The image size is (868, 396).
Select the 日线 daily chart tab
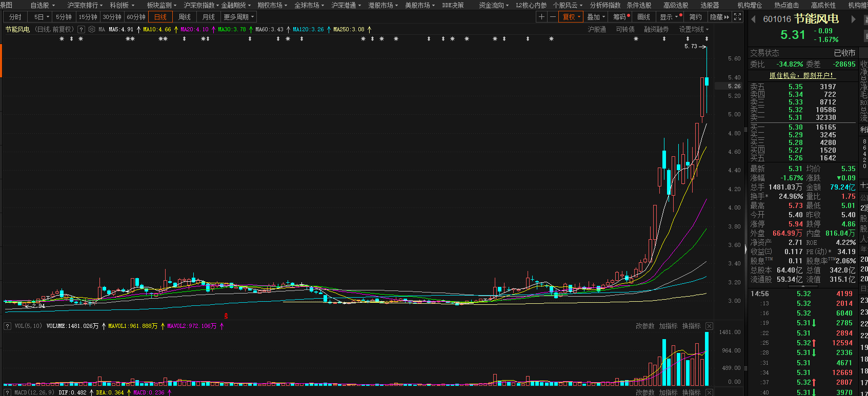[160, 17]
